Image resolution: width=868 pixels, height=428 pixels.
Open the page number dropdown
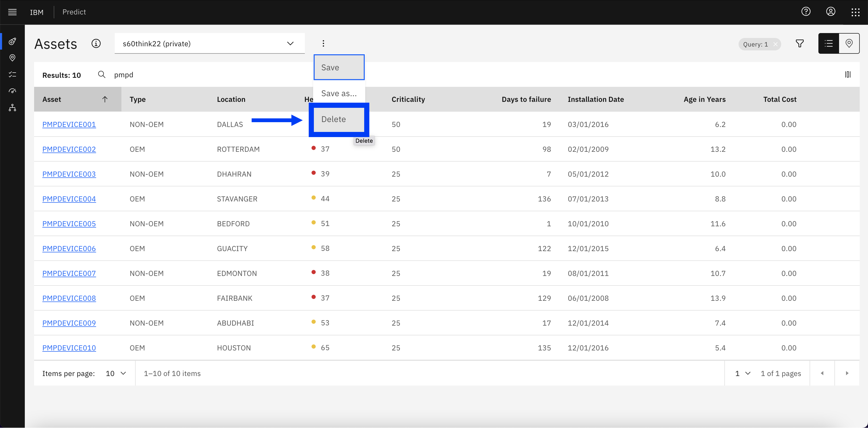743,373
